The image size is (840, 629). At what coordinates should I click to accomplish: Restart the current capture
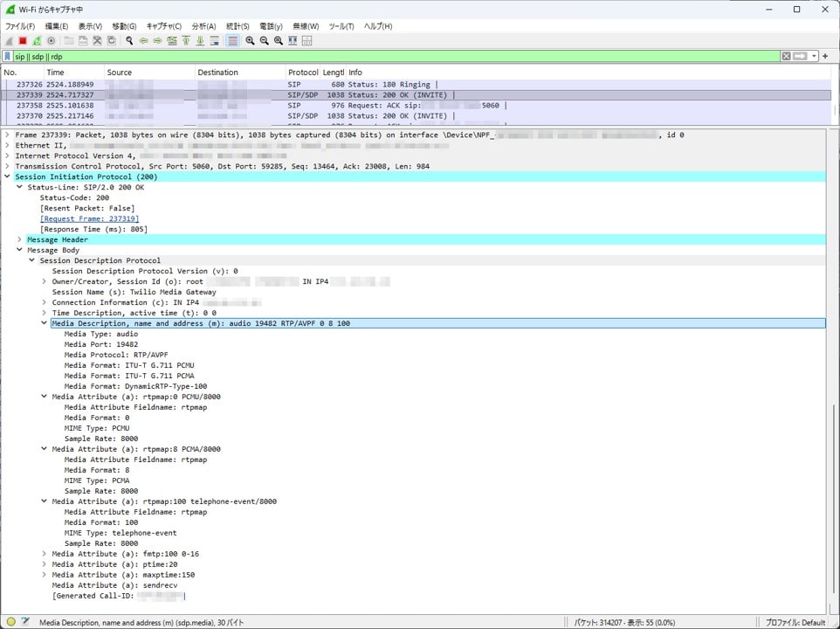tap(37, 41)
